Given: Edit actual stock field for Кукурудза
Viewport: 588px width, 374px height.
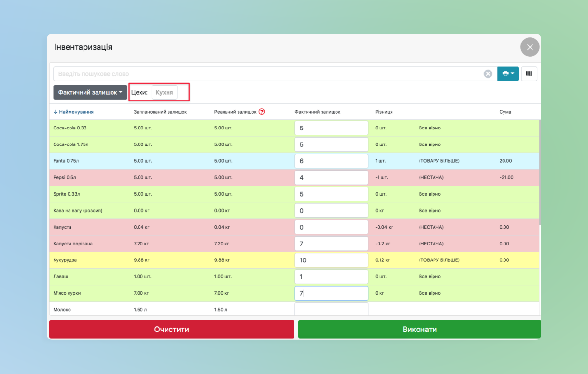Looking at the screenshot, I should tap(331, 260).
